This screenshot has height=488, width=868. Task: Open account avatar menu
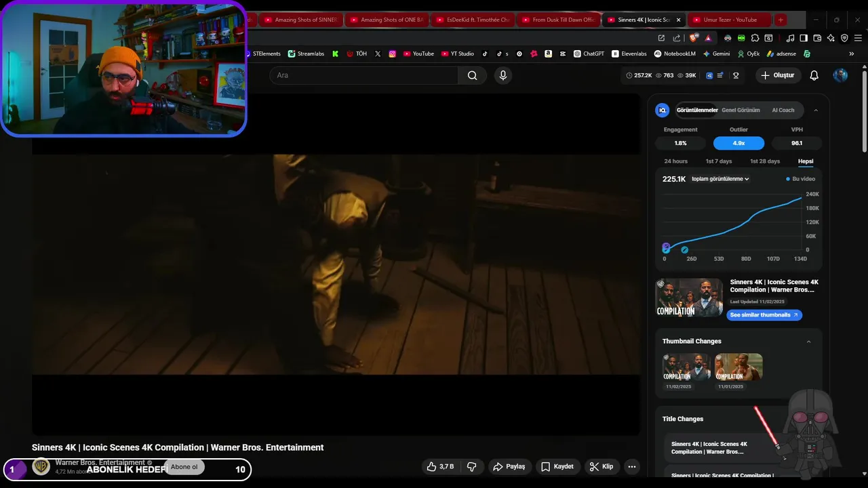click(x=840, y=75)
